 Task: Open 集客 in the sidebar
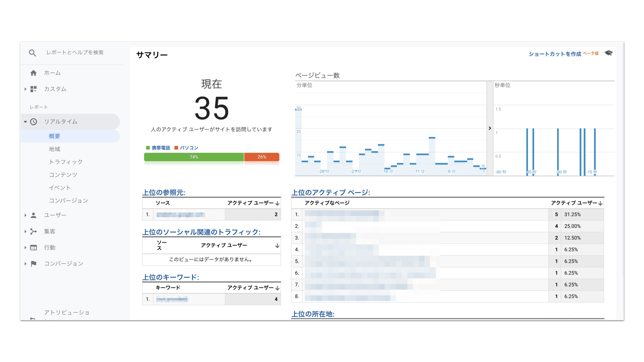point(50,231)
